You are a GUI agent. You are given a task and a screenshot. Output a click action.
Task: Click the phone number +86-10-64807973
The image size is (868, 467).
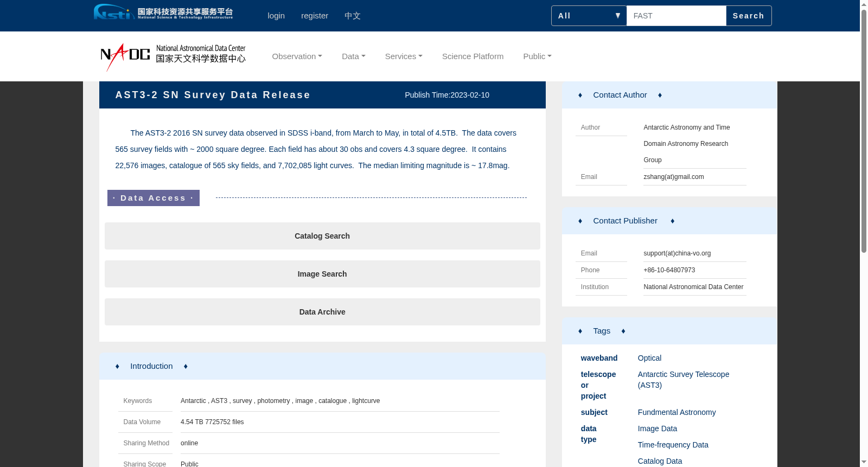click(x=669, y=270)
